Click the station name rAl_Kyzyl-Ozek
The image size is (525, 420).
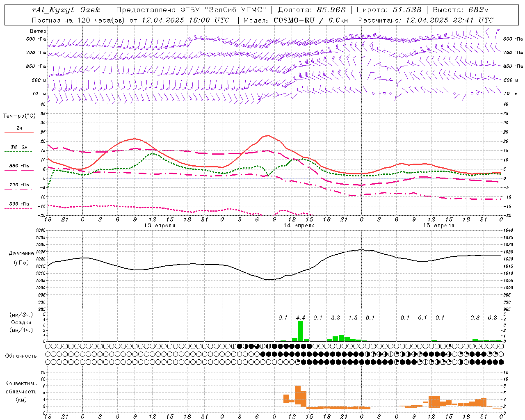[66, 10]
